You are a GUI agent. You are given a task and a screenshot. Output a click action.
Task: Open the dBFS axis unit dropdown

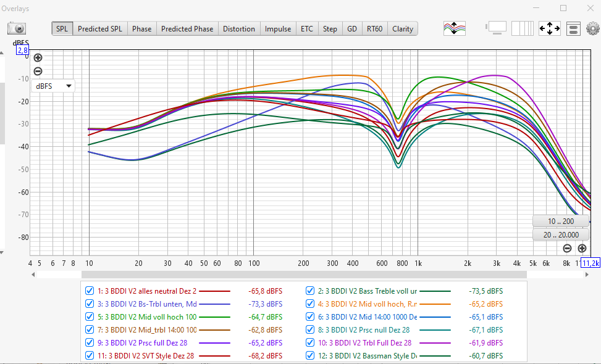tap(53, 86)
